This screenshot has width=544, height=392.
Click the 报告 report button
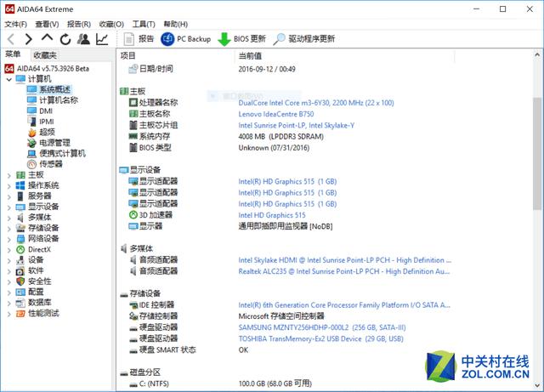139,39
